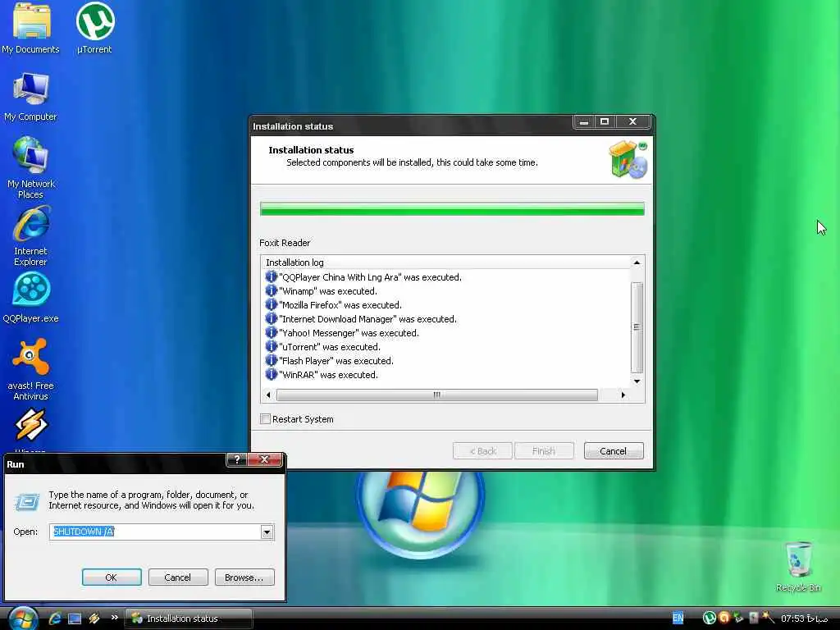Click the Windows Start orb
This screenshot has height=630, width=840.
pos(22,619)
